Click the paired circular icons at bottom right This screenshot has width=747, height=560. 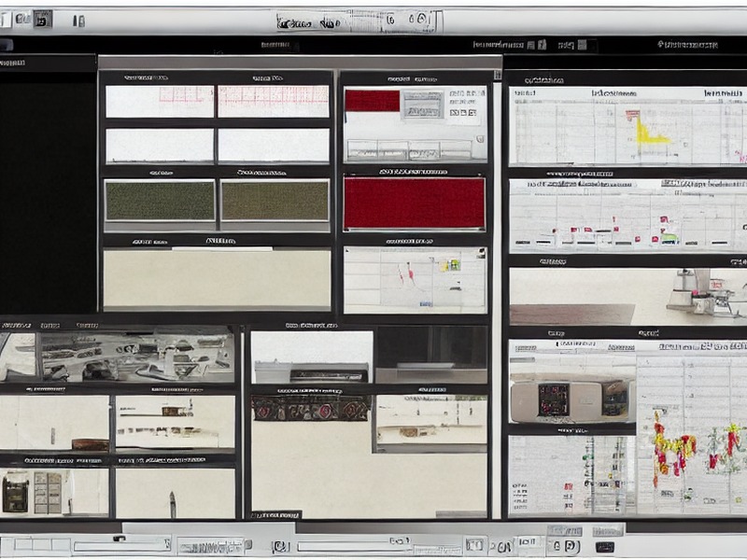pos(567,546)
